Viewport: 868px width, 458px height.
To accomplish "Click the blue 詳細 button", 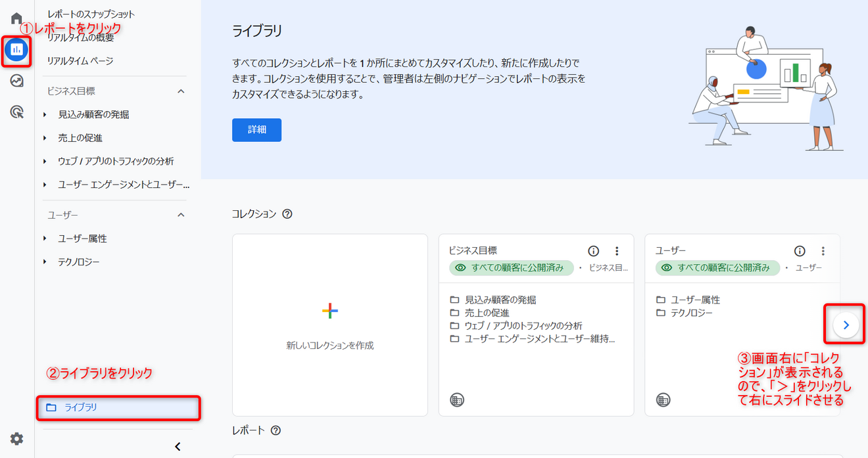I will pos(256,130).
